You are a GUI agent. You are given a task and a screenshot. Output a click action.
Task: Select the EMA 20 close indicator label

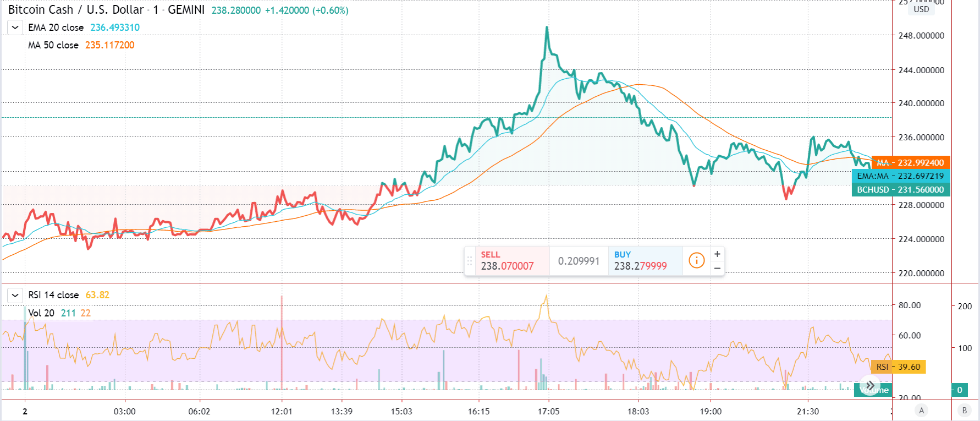56,28
